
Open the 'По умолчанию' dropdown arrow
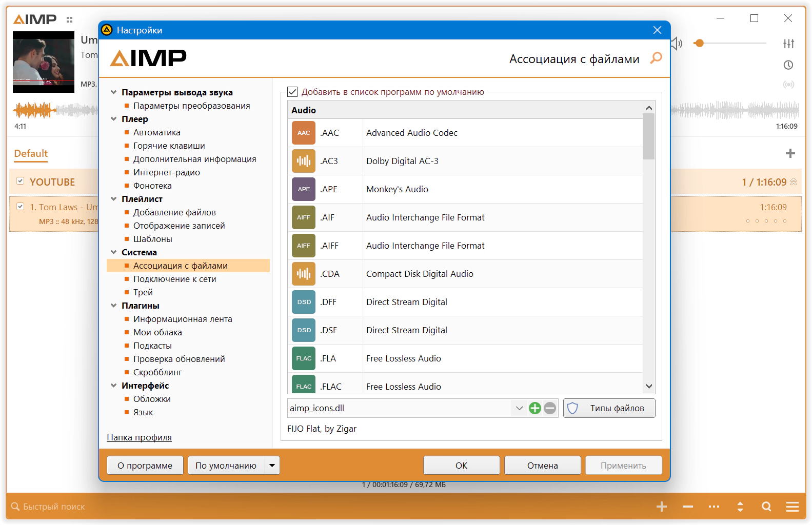coord(272,466)
